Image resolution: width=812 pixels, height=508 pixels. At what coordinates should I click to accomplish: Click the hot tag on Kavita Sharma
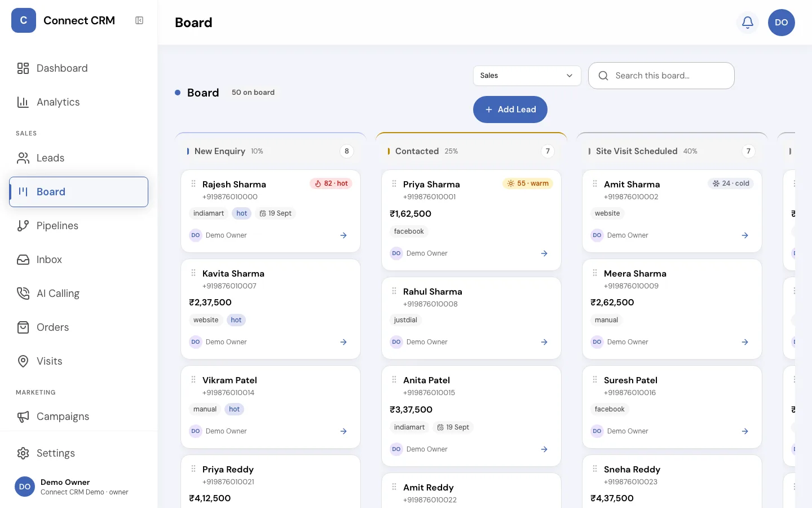click(236, 320)
